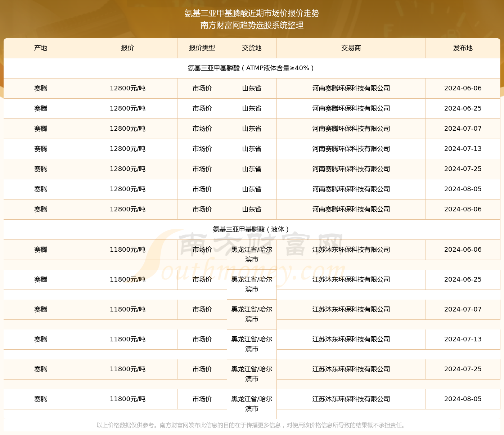Click 12800元/吨 in the 2024-08-06 row
The image size is (504, 435).
tap(127, 209)
